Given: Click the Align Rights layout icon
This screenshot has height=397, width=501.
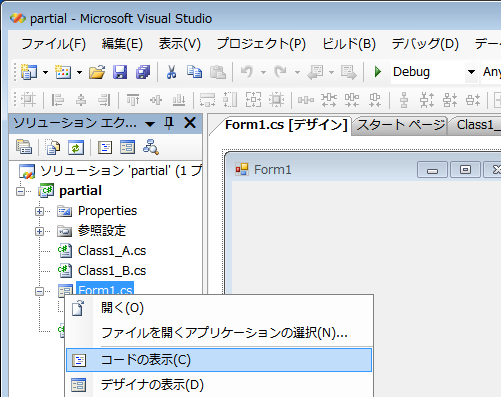Looking at the screenshot, I should [104, 100].
